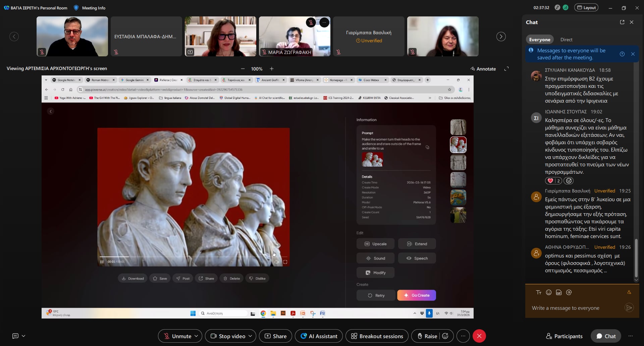Add a reaction to ΙΩΑΝΝΗΣ ΣΤΟΥΠΑΣ message
This screenshot has height=346, width=644.
(x=569, y=181)
